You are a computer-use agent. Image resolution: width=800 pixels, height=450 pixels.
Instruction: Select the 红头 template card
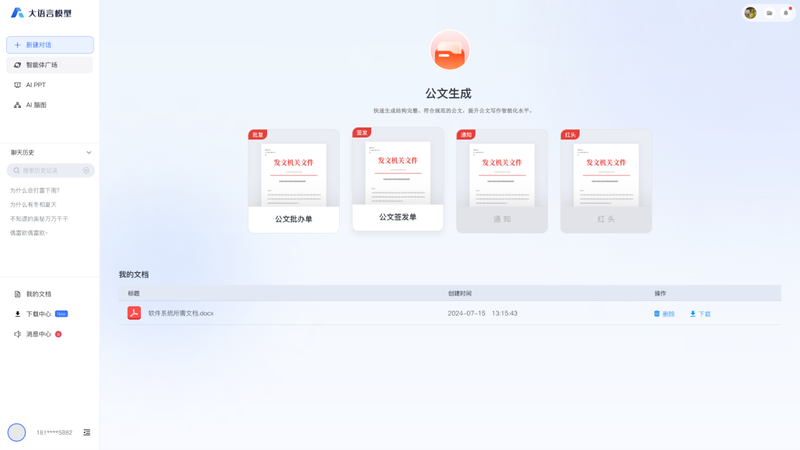click(x=606, y=181)
